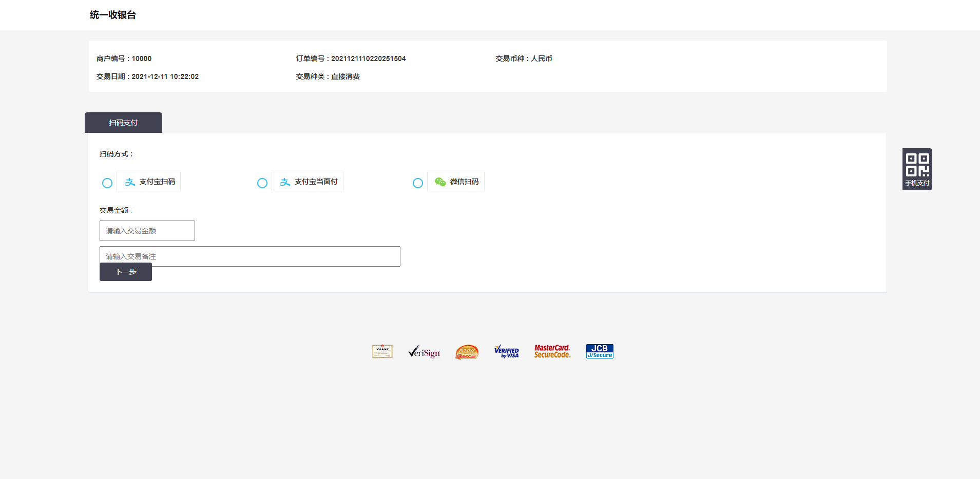Select the 支付宝扫码 radio button

tap(107, 183)
